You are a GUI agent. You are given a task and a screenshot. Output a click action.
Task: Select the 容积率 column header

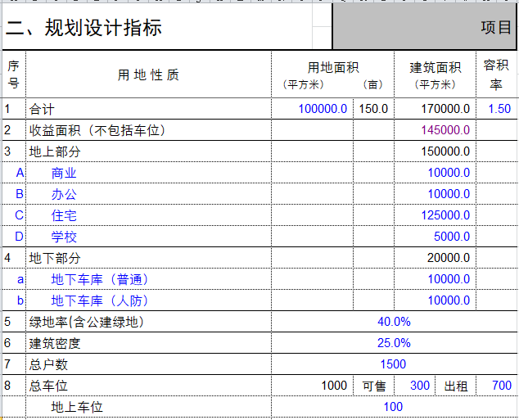click(x=497, y=75)
